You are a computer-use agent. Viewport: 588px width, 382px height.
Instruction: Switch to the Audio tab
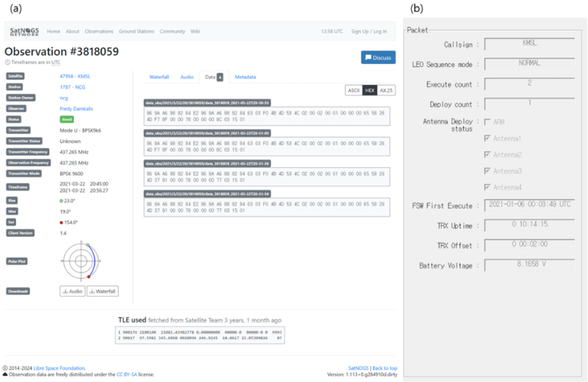click(x=187, y=77)
